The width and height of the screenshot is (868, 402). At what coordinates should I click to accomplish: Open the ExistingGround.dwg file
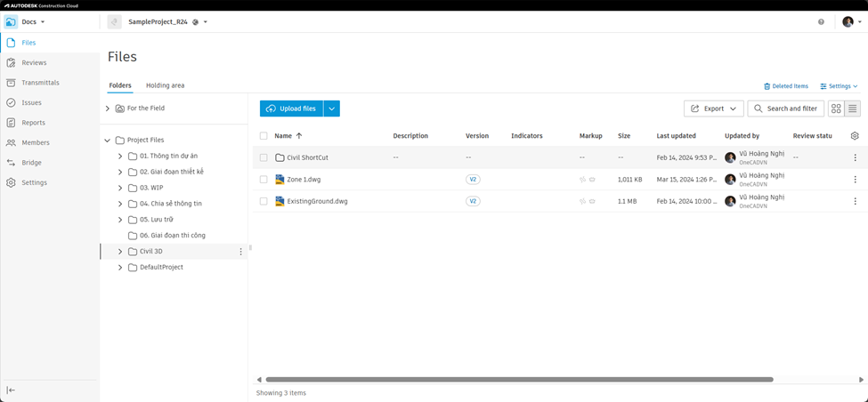coord(317,201)
